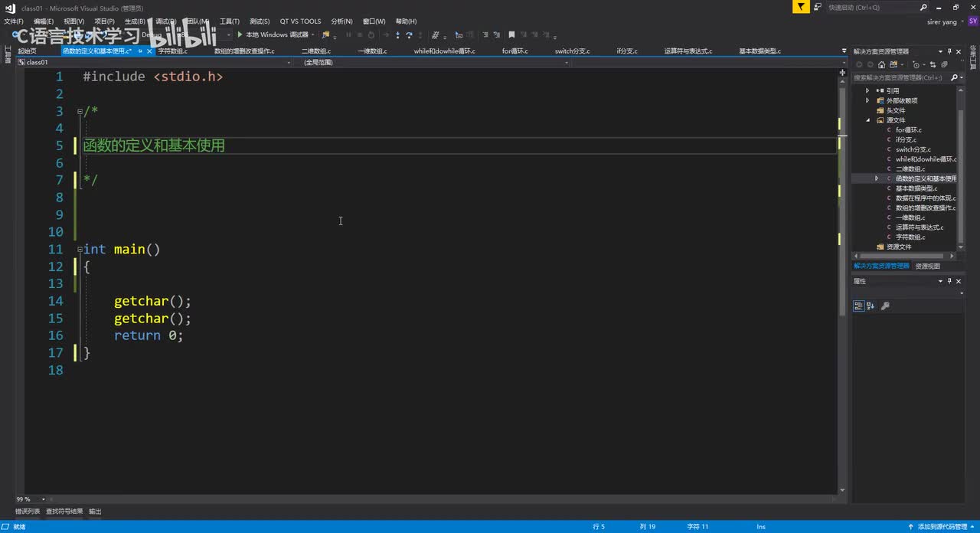
Task: Click the search magnifier in Solution Explorer
Action: (955, 77)
